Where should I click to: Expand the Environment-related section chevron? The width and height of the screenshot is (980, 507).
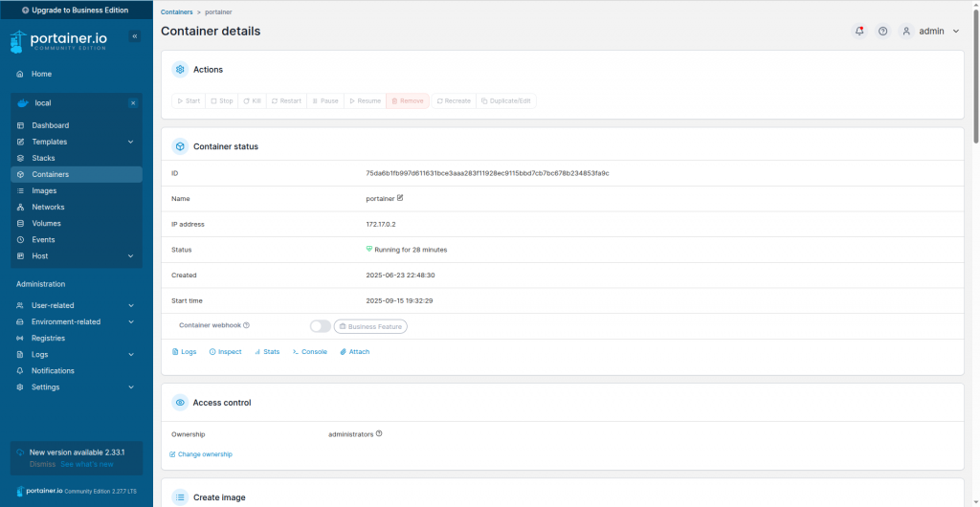point(131,321)
